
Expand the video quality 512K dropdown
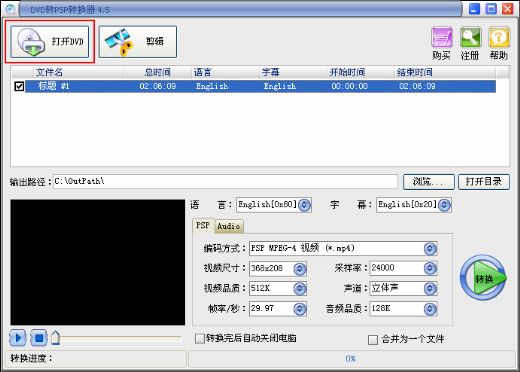point(300,289)
